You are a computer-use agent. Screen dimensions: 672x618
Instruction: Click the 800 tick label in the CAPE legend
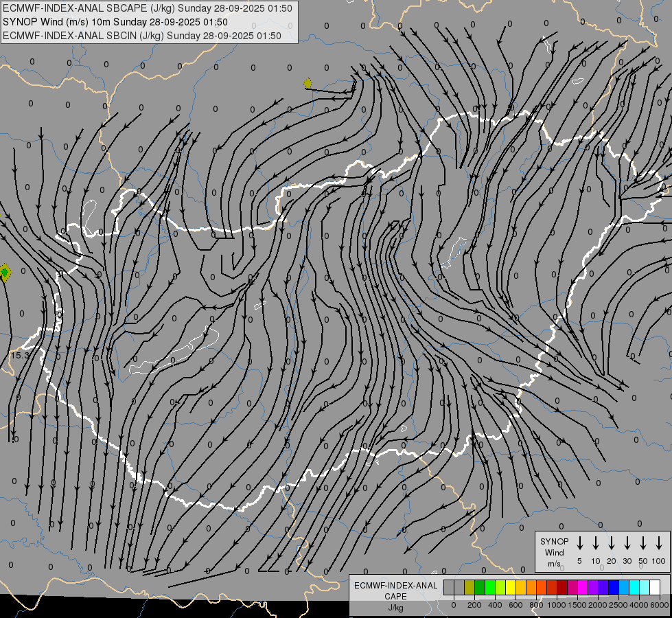pos(536,605)
